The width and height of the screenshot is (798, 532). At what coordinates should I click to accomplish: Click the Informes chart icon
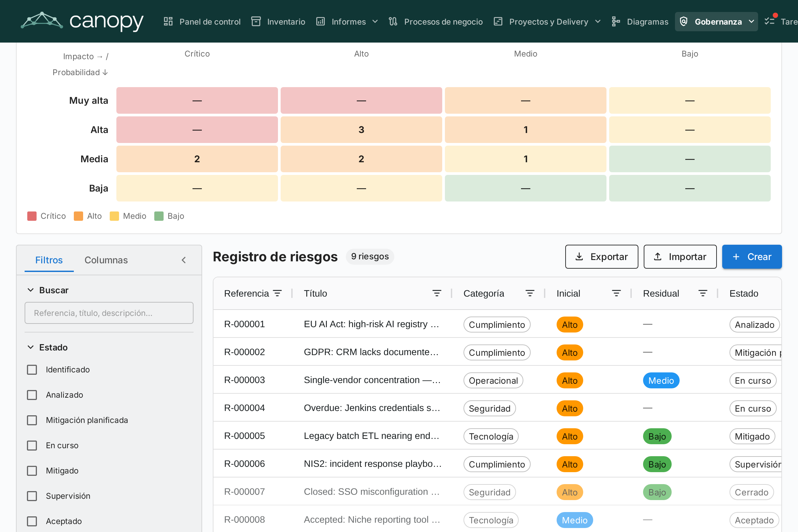[321, 22]
